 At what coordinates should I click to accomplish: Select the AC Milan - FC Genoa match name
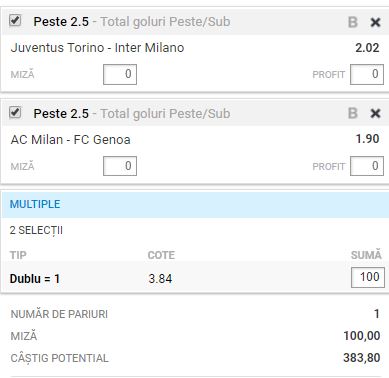71,140
